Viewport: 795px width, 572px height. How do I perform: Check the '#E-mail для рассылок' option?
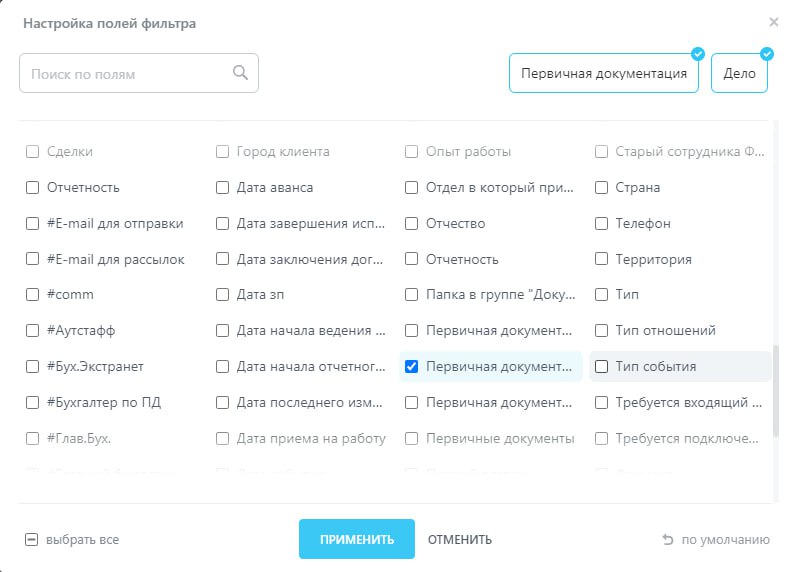[x=32, y=259]
